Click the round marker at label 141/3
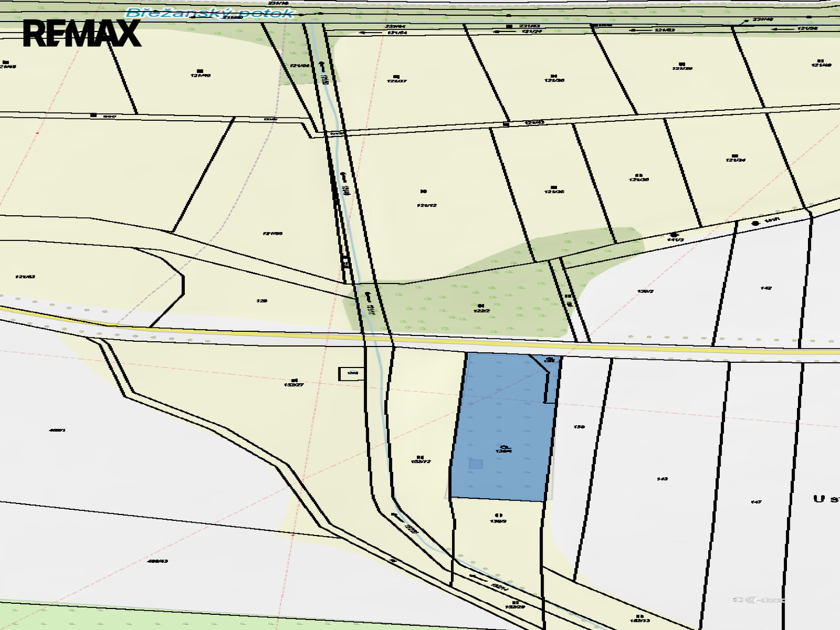 coord(675,235)
